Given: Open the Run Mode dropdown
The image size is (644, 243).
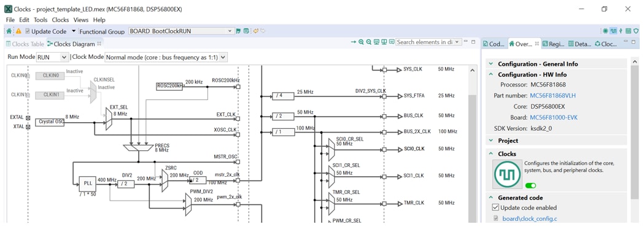Looking at the screenshot, I should point(52,58).
